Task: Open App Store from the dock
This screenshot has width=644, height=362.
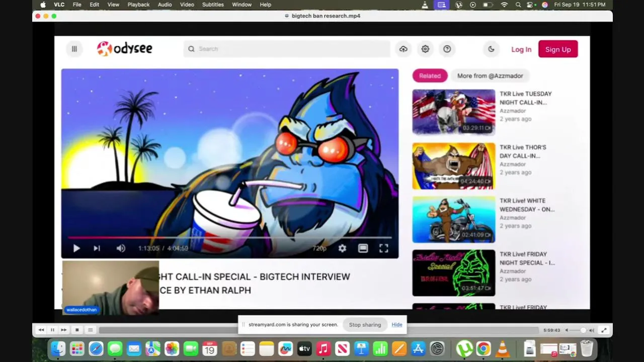Action: click(x=418, y=348)
